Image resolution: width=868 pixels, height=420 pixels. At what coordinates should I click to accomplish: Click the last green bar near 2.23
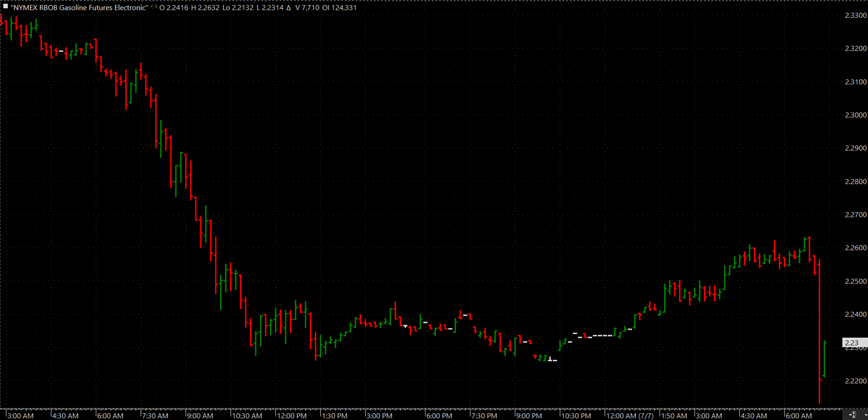point(824,359)
